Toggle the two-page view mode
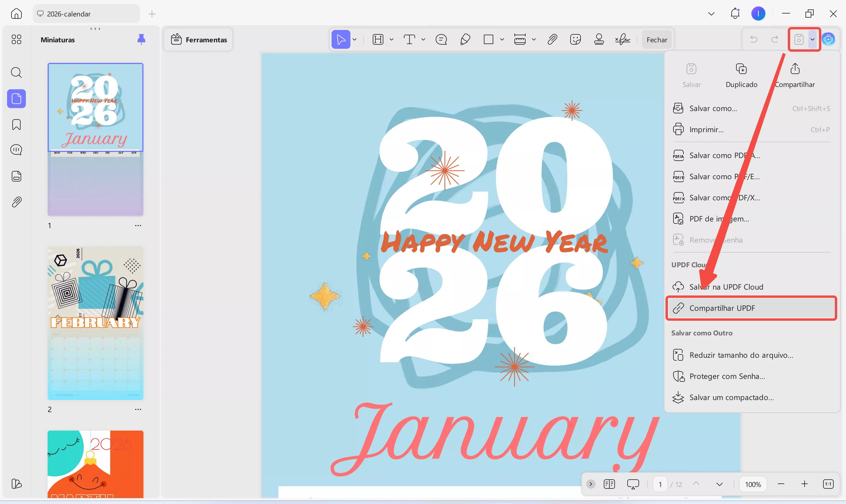846x504 pixels. tap(609, 484)
